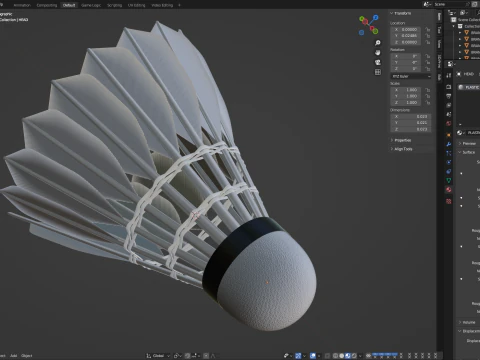Expand the Properties panel in sidebar

(401, 140)
